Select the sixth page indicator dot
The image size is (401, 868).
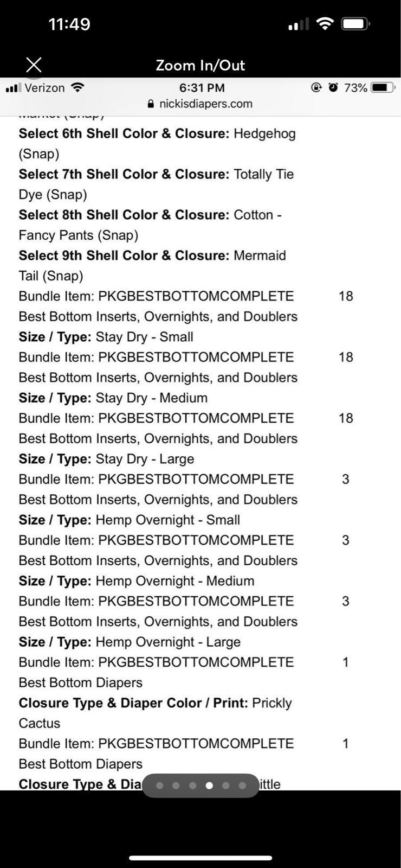point(242,785)
